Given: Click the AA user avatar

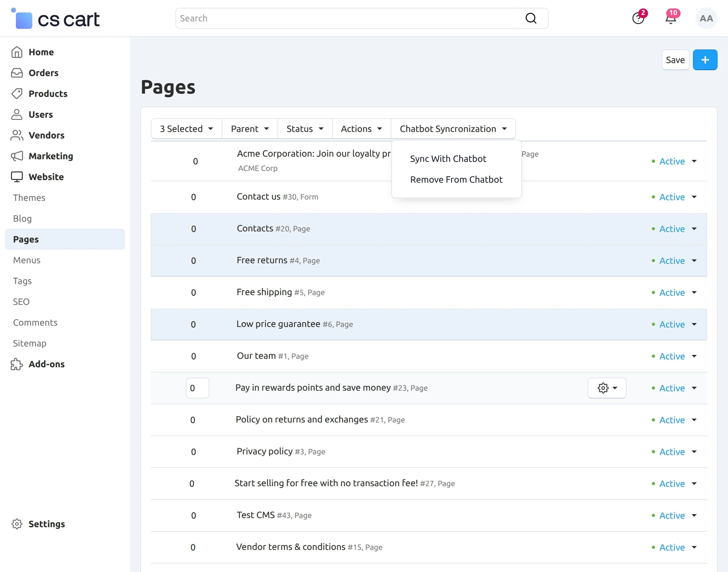Looking at the screenshot, I should [706, 19].
